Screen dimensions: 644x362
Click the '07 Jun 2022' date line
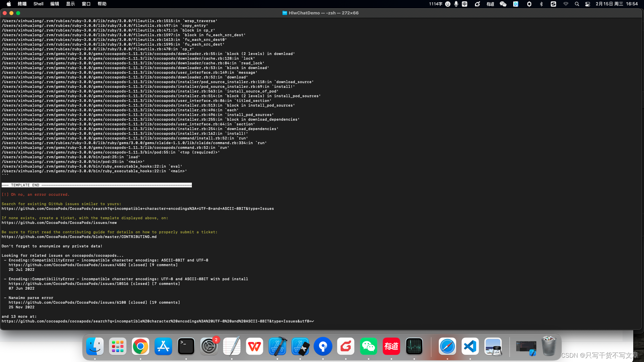click(x=21, y=288)
